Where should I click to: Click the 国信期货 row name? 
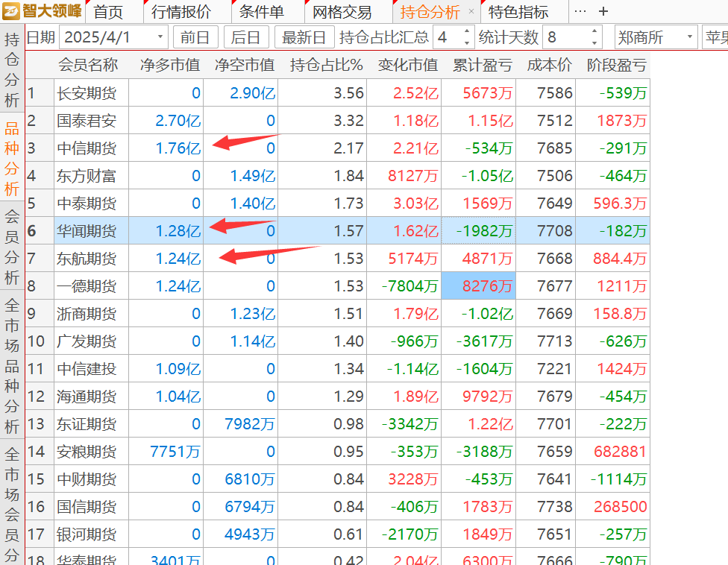click(87, 507)
